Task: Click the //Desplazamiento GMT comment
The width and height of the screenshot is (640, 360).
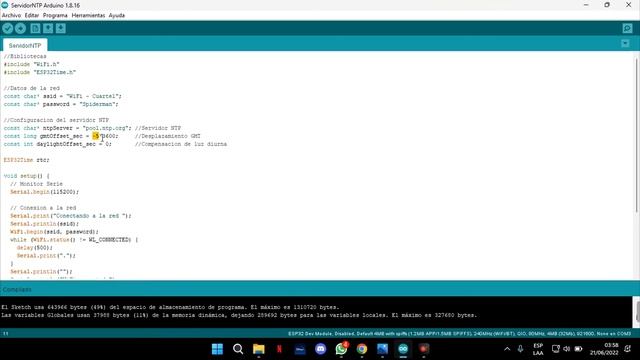Action: coord(168,136)
